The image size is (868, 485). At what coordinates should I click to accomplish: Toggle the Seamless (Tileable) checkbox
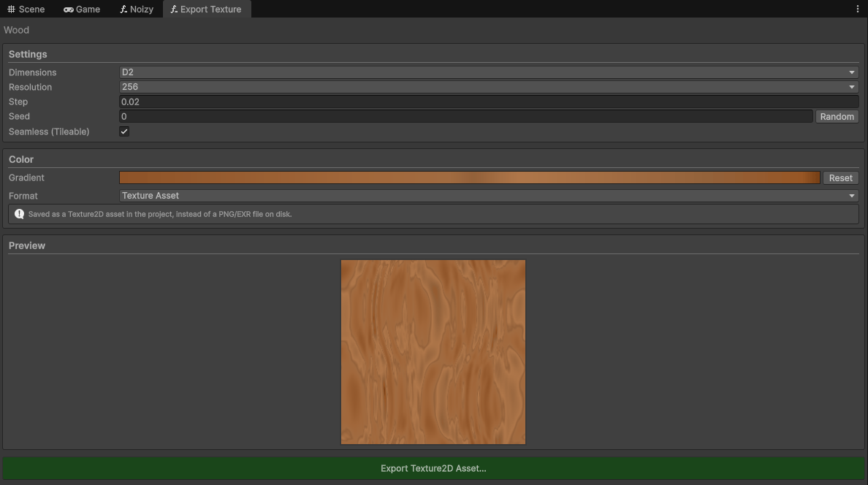click(x=124, y=131)
